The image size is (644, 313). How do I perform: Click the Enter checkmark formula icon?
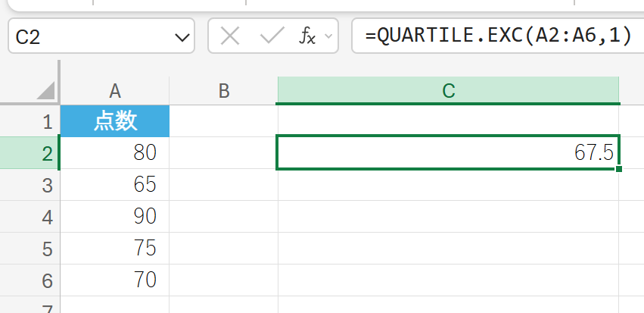click(x=271, y=36)
